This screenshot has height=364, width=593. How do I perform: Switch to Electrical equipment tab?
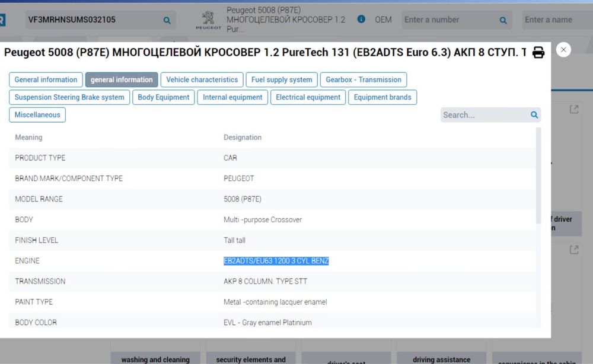point(308,97)
